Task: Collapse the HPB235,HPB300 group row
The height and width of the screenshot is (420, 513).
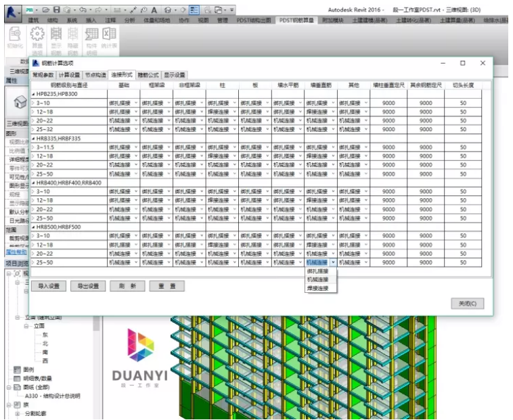Action: (x=34, y=94)
